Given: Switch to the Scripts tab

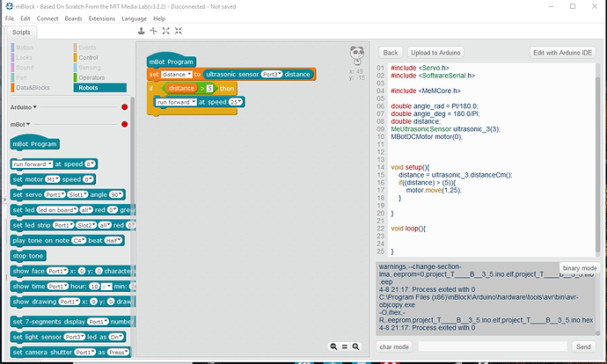Looking at the screenshot, I should [21, 33].
